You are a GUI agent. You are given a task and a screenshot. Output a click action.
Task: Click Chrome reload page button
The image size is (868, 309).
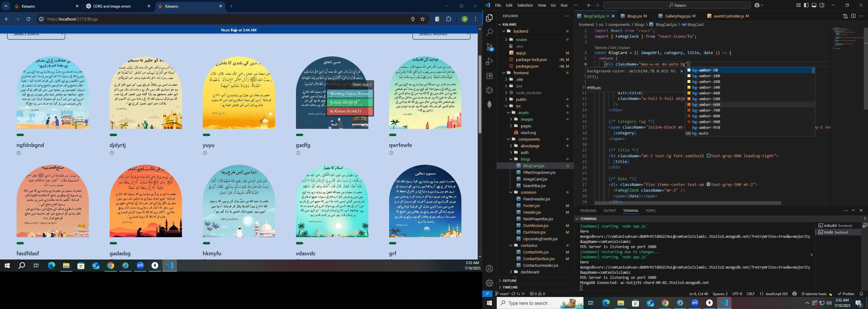28,19
